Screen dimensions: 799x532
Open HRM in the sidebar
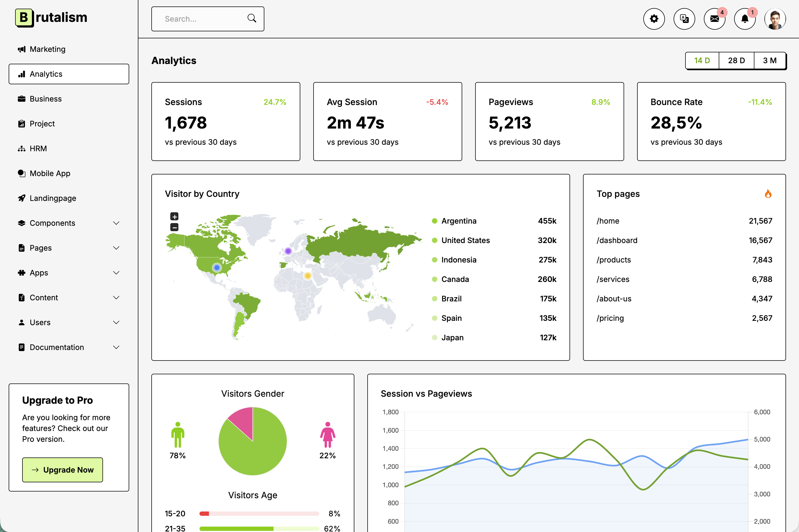click(69, 149)
